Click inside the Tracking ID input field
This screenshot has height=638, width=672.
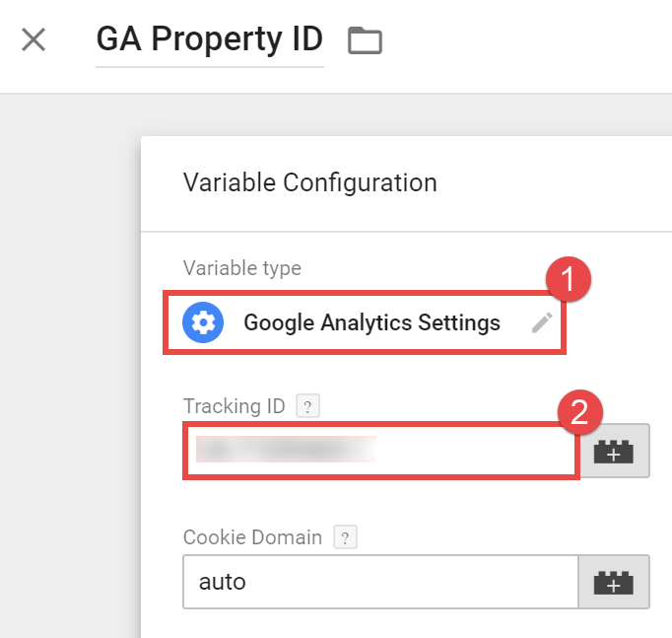click(x=379, y=452)
